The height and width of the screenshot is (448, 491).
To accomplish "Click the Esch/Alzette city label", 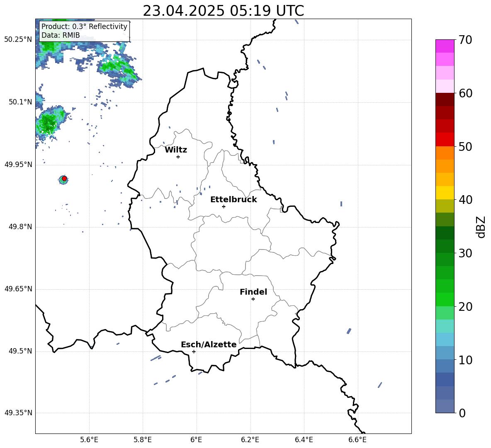I will pos(209,344).
